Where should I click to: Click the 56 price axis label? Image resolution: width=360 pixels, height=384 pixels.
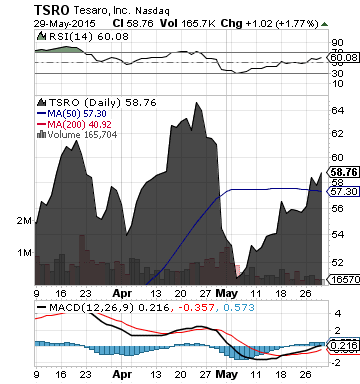click(337, 209)
